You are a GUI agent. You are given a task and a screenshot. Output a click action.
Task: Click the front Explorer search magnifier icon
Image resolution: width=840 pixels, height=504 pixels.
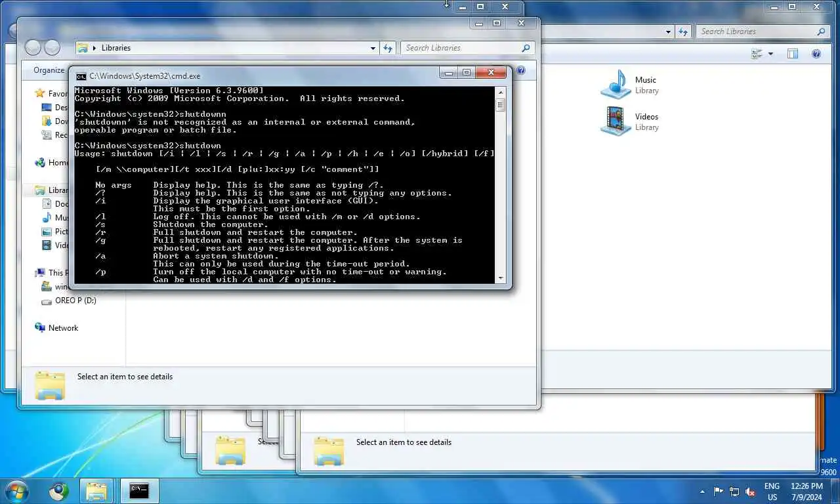pos(526,48)
